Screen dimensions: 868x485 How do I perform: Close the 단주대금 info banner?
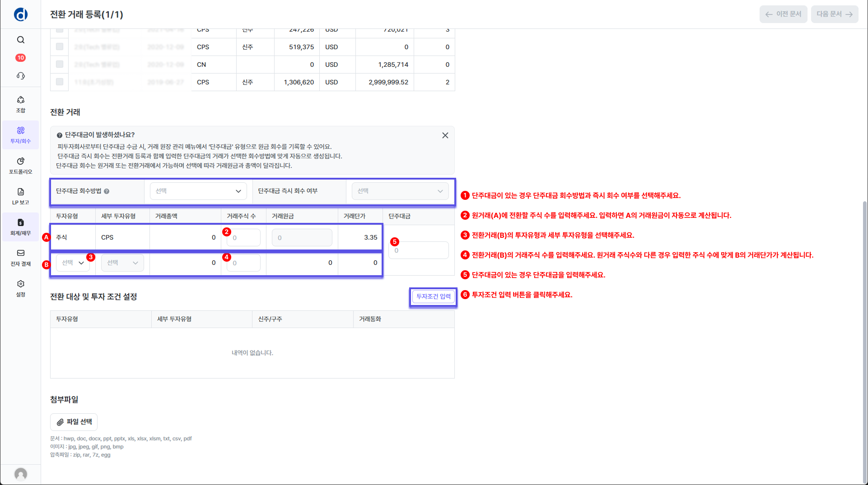click(x=445, y=135)
